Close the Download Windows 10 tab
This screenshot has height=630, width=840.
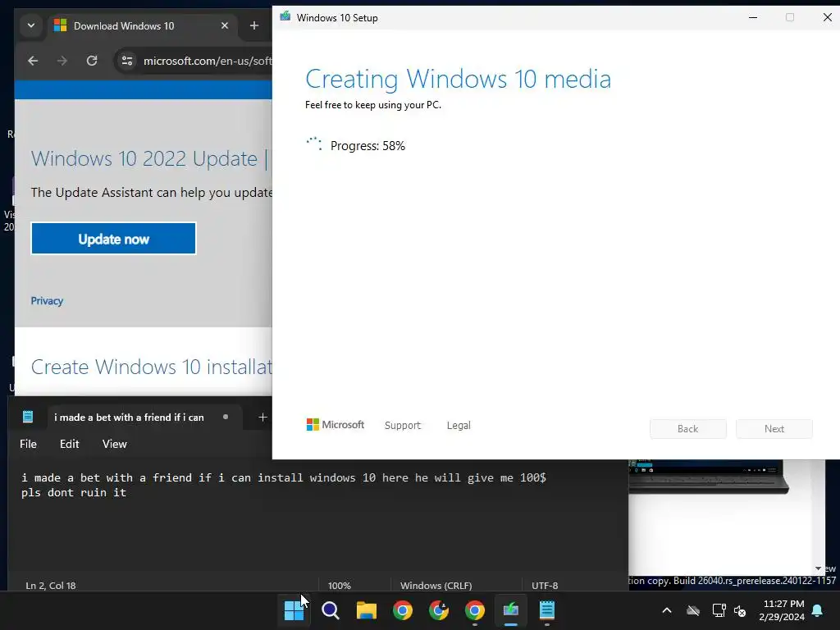(x=225, y=25)
